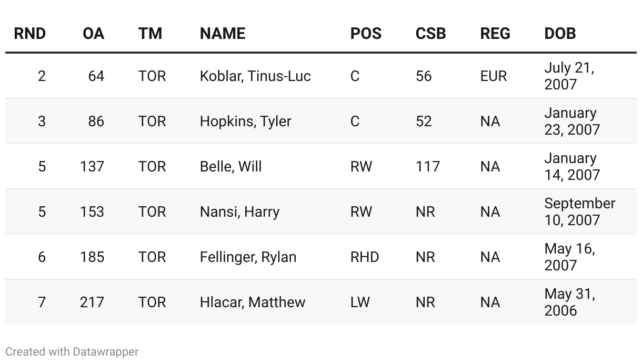
Task: Click the RND column header
Action: pos(30,34)
